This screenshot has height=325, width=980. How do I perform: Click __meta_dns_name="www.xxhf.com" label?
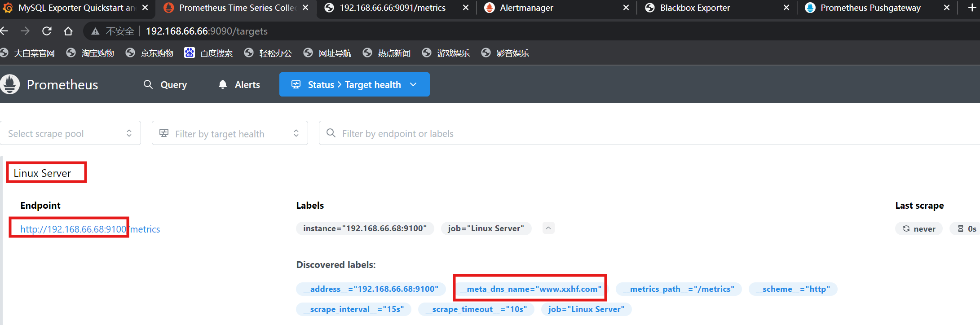(x=530, y=289)
